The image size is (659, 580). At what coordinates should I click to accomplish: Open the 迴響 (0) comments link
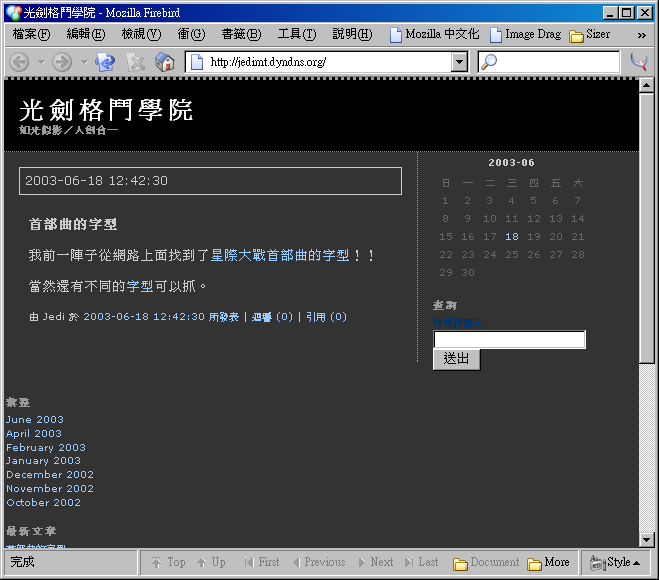[272, 316]
